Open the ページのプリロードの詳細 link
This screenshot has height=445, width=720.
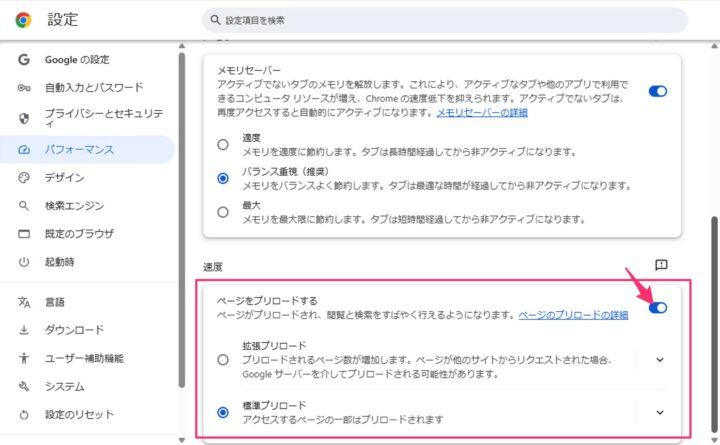click(573, 315)
